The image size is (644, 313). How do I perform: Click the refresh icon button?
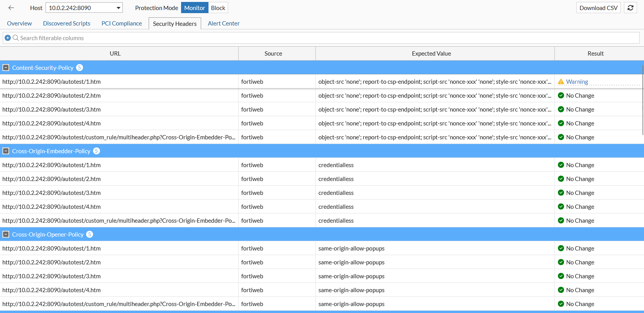pos(630,8)
